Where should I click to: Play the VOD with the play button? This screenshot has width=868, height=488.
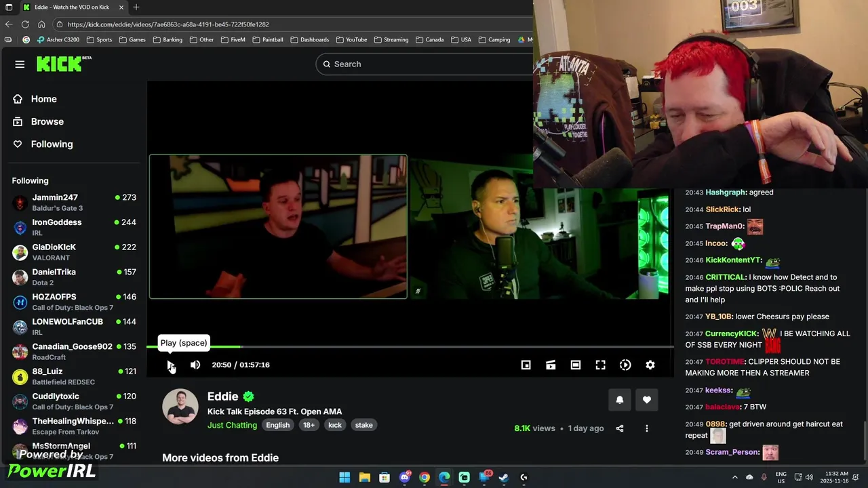click(x=170, y=365)
